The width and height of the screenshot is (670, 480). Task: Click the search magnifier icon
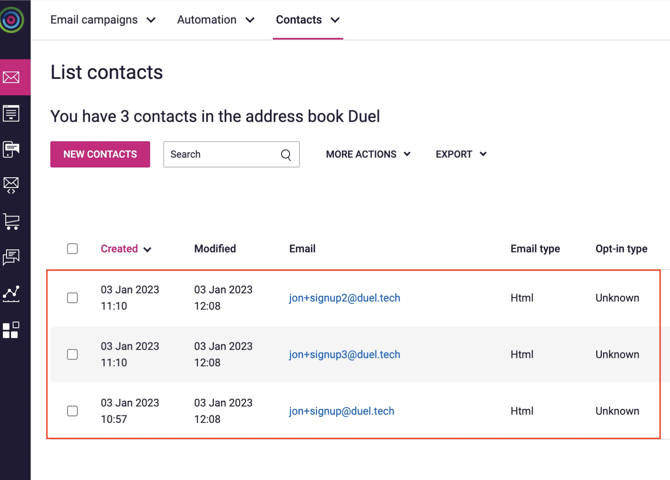[x=286, y=155]
